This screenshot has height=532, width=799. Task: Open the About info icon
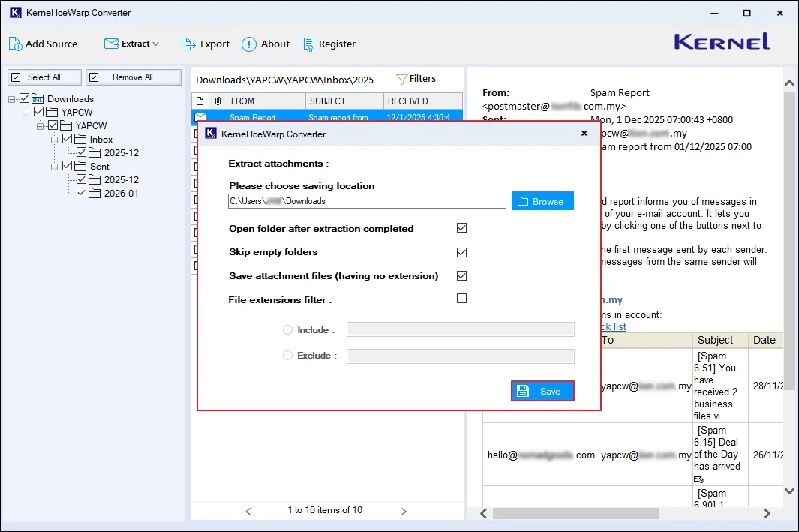[249, 44]
